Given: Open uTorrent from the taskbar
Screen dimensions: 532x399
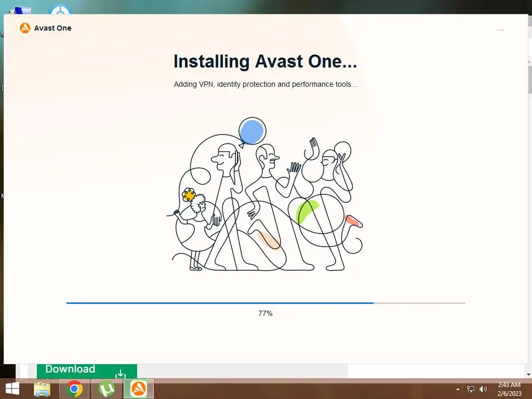Looking at the screenshot, I should [x=107, y=389].
